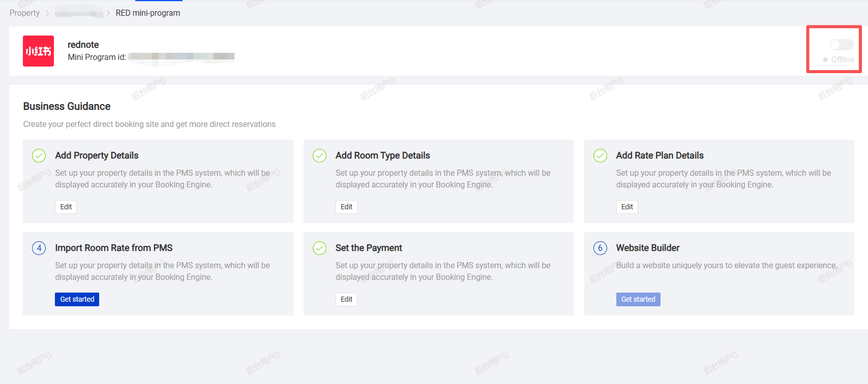
Task: Click green checkmark beside Set the Payment
Action: coord(319,248)
